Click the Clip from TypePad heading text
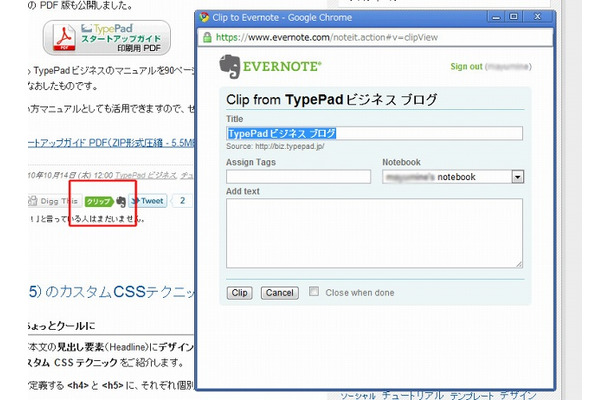Viewport: 610px width, 400px height. [x=332, y=100]
